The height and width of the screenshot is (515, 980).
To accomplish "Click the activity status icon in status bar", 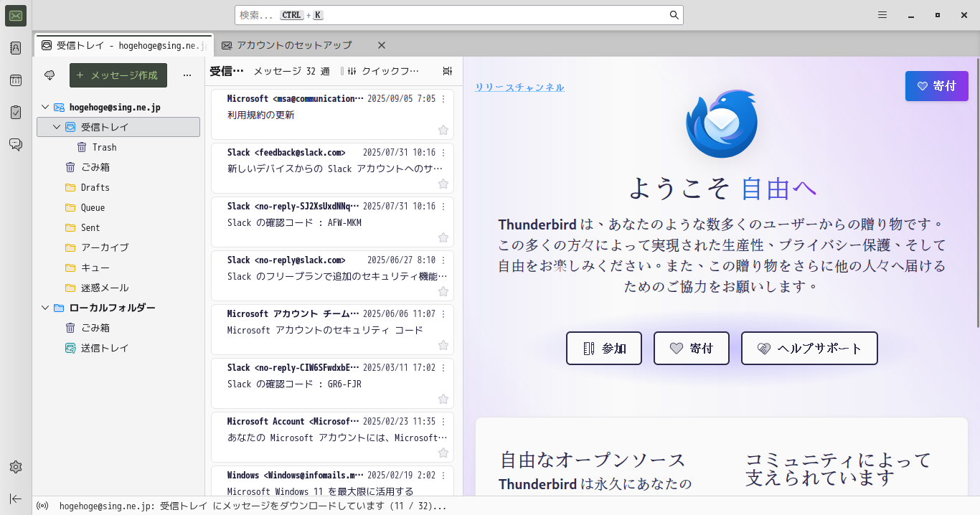I will tap(43, 506).
